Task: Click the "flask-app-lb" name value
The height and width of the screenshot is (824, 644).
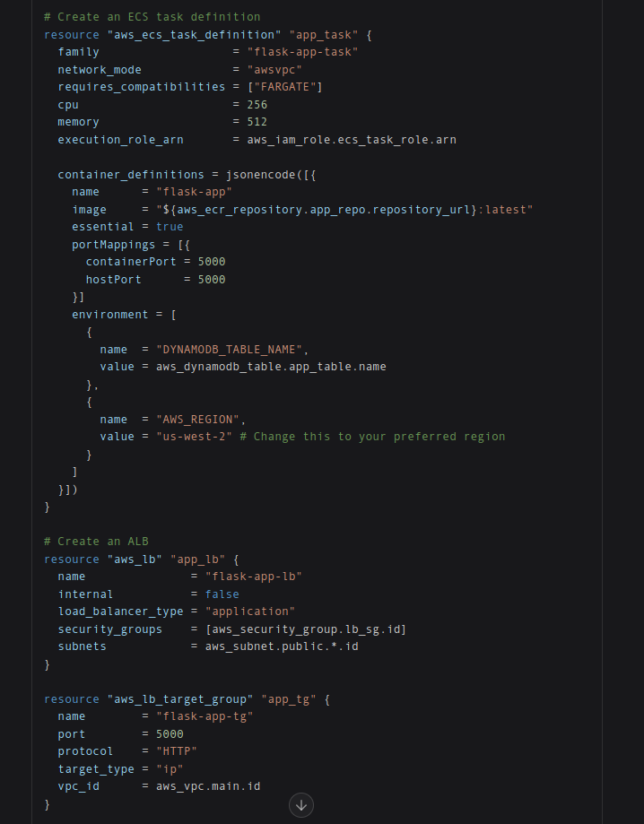Action: (x=253, y=577)
